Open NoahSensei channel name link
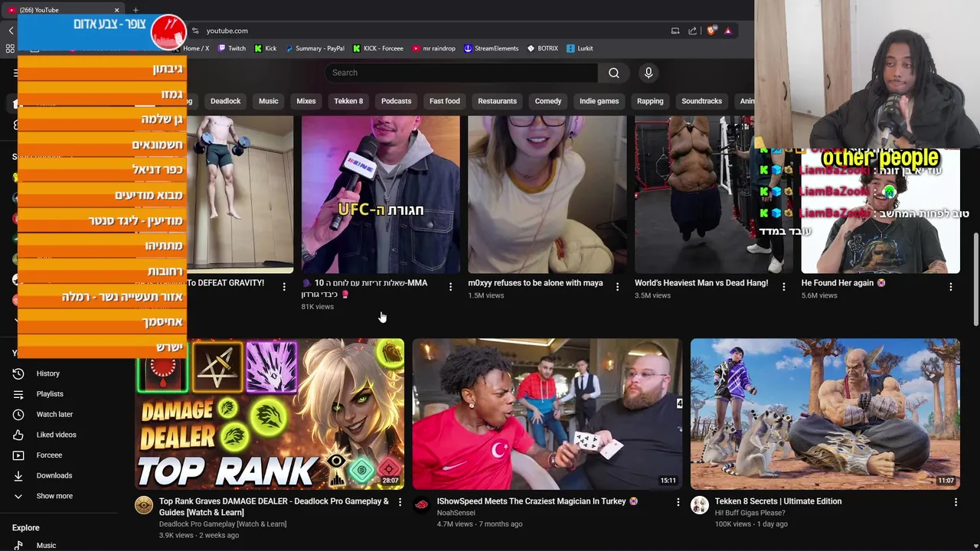 (x=456, y=513)
